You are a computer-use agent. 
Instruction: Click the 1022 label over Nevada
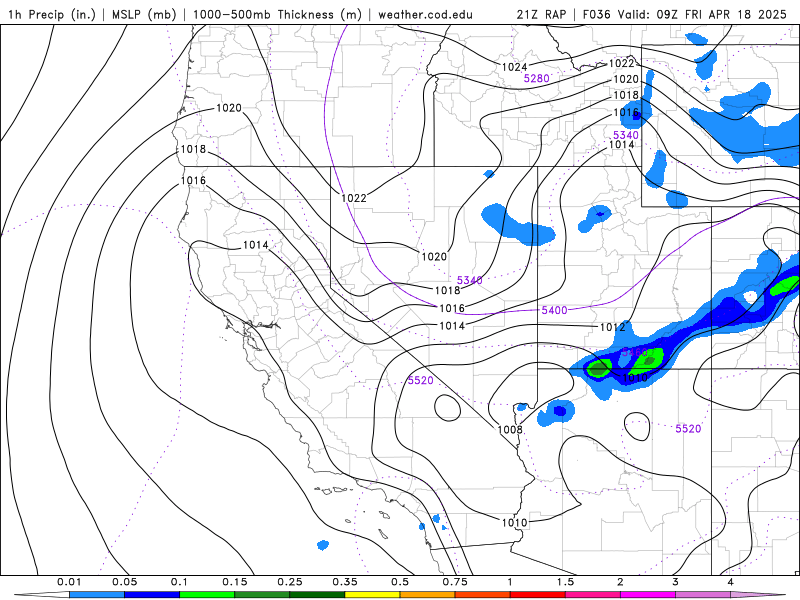click(x=354, y=198)
